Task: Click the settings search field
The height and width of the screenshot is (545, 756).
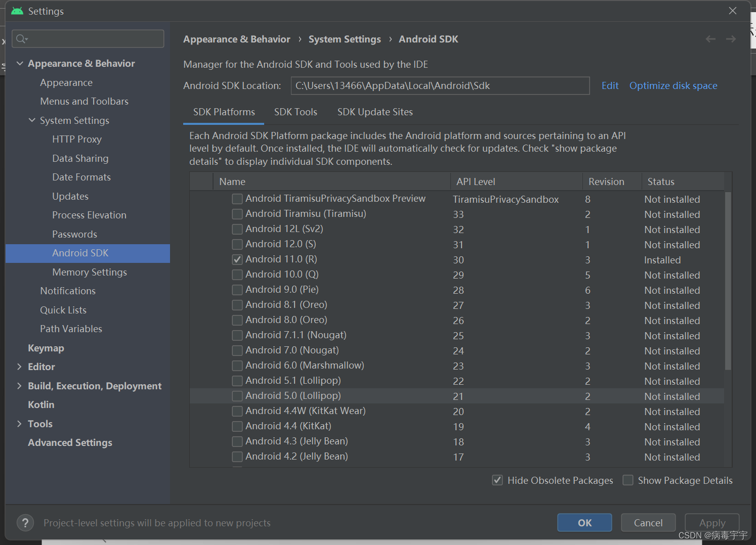Action: (88, 38)
